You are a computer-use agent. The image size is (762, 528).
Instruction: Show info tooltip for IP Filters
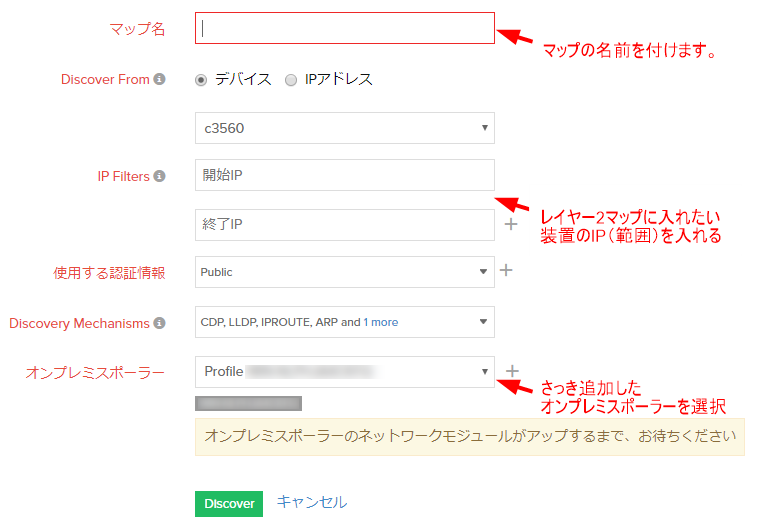[159, 176]
